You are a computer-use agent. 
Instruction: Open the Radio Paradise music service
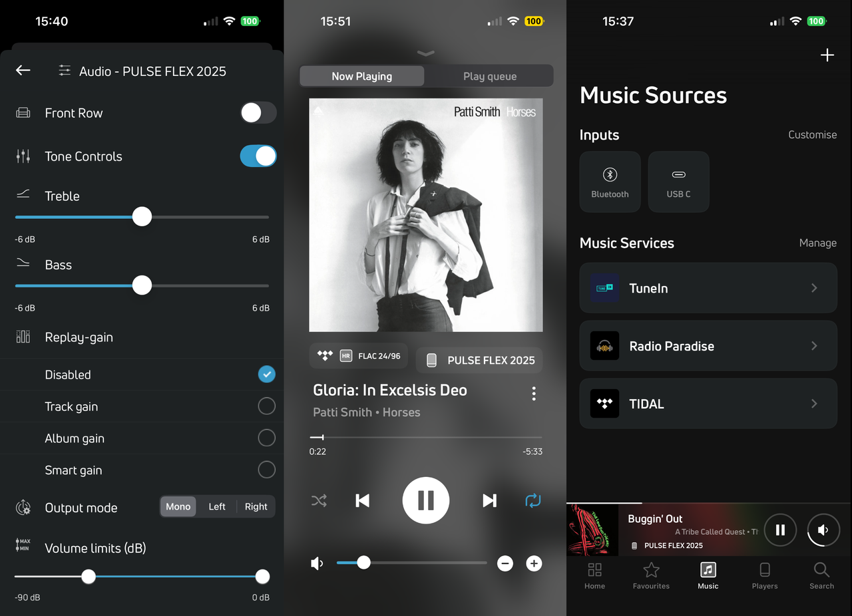pos(708,346)
